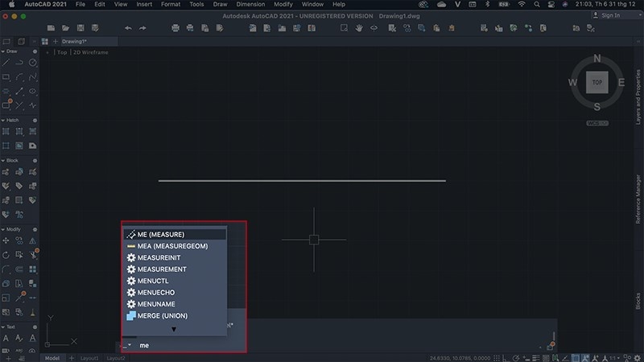Viewport: 644px width, 362px height.
Task: Click the Print toolbar icon
Action: (x=175, y=28)
